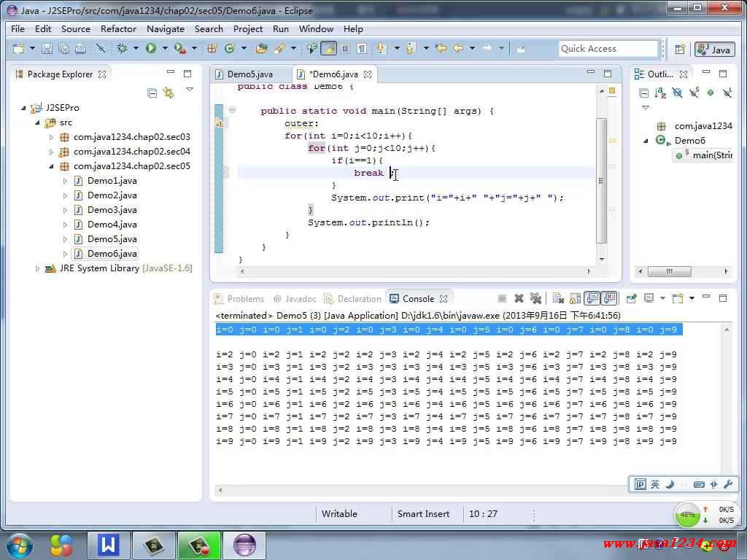Collapse the J2SEPro project node
Screen dimensions: 747x560
coord(23,108)
